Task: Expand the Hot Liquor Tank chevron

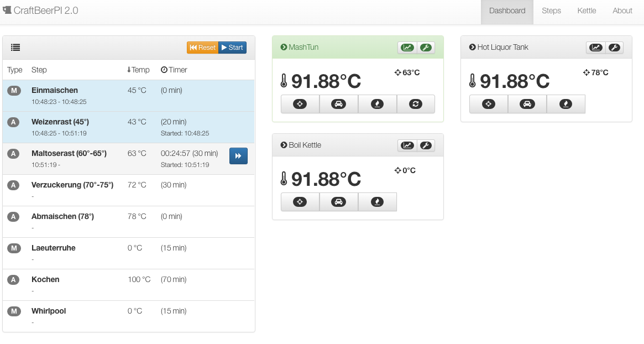Action: pos(472,48)
